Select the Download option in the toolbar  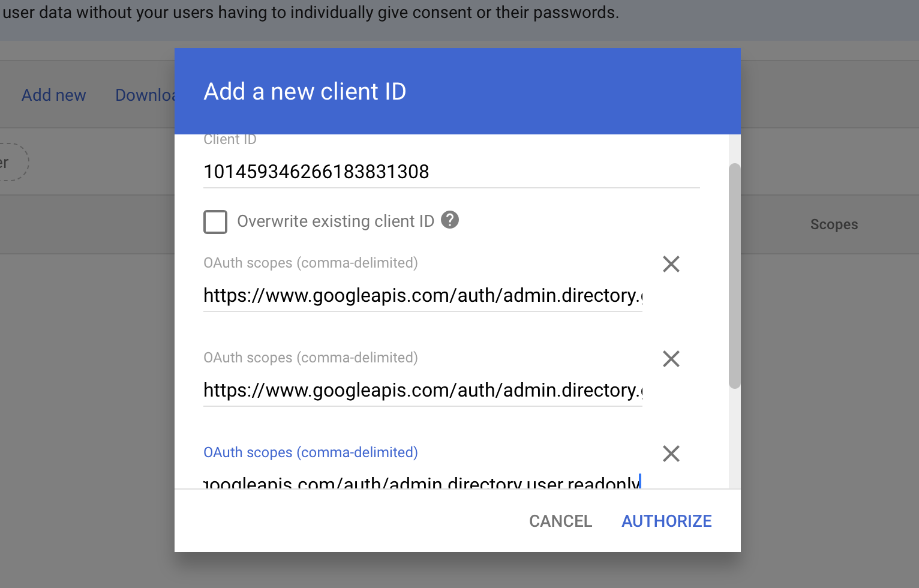(146, 95)
